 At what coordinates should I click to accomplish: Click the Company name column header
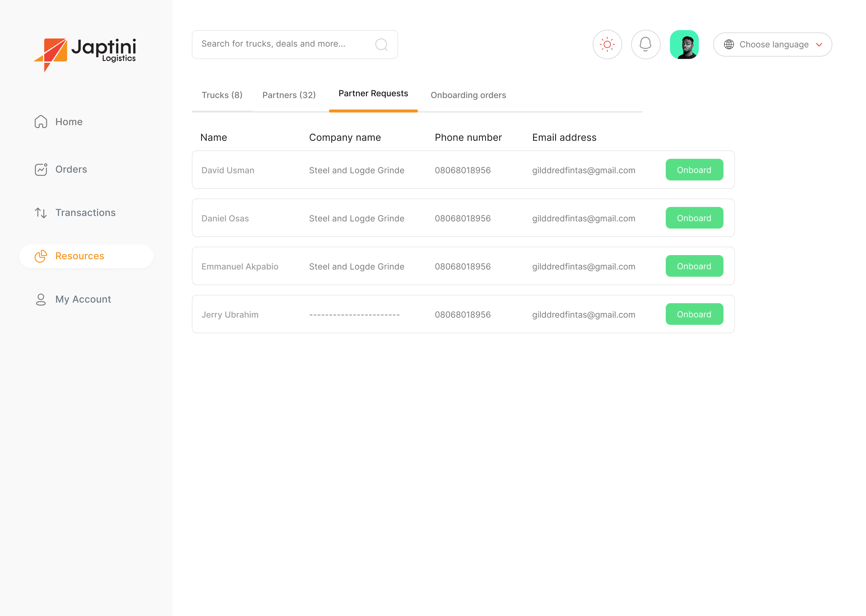click(x=345, y=138)
